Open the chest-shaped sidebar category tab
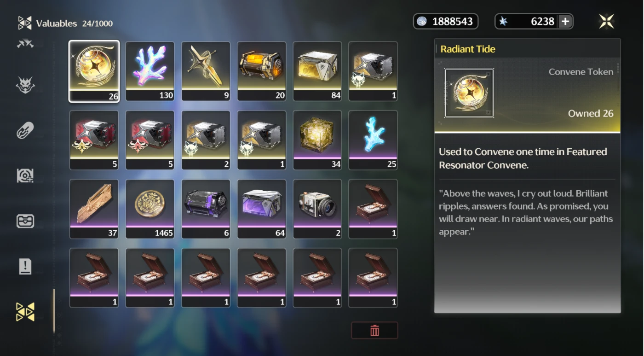The height and width of the screenshot is (356, 644). [25, 221]
